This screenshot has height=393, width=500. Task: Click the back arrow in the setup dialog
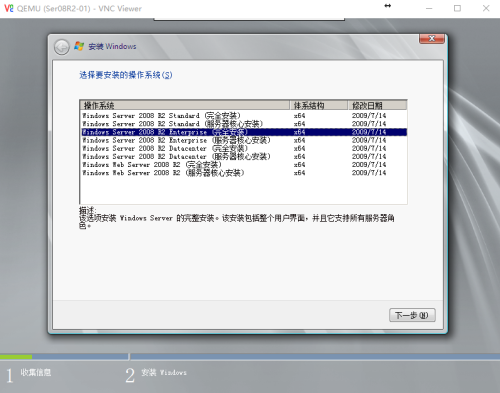tap(62, 47)
